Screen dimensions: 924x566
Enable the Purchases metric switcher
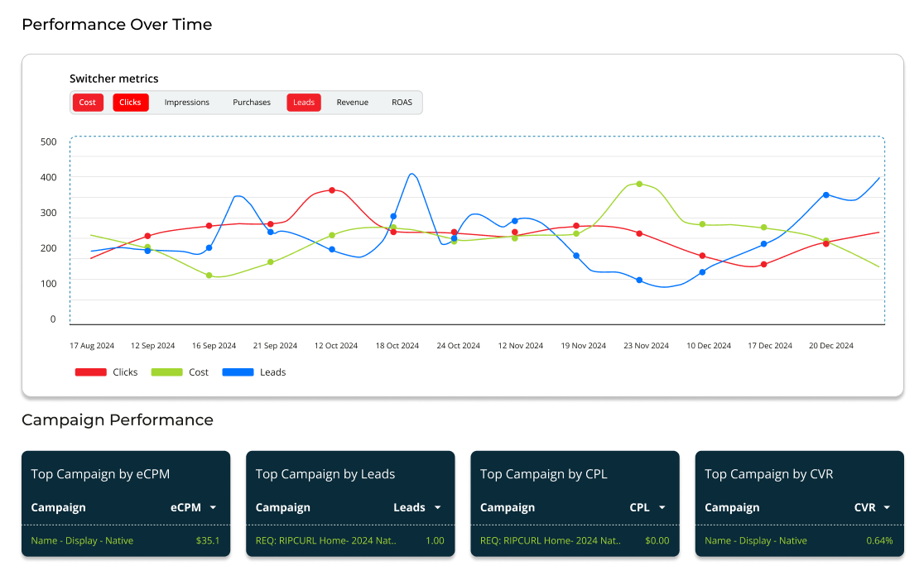pyautogui.click(x=251, y=103)
